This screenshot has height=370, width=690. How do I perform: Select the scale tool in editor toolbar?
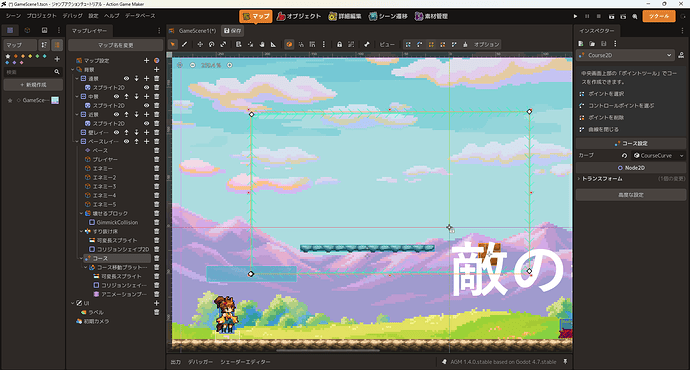point(223,44)
